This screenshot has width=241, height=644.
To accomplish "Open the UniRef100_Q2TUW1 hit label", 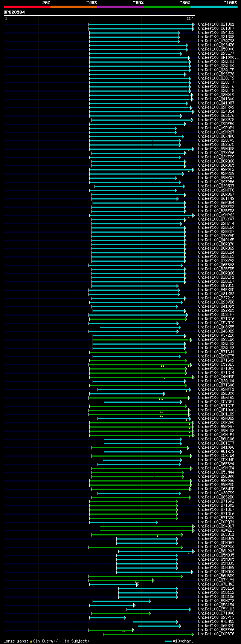I will click(x=216, y=24).
